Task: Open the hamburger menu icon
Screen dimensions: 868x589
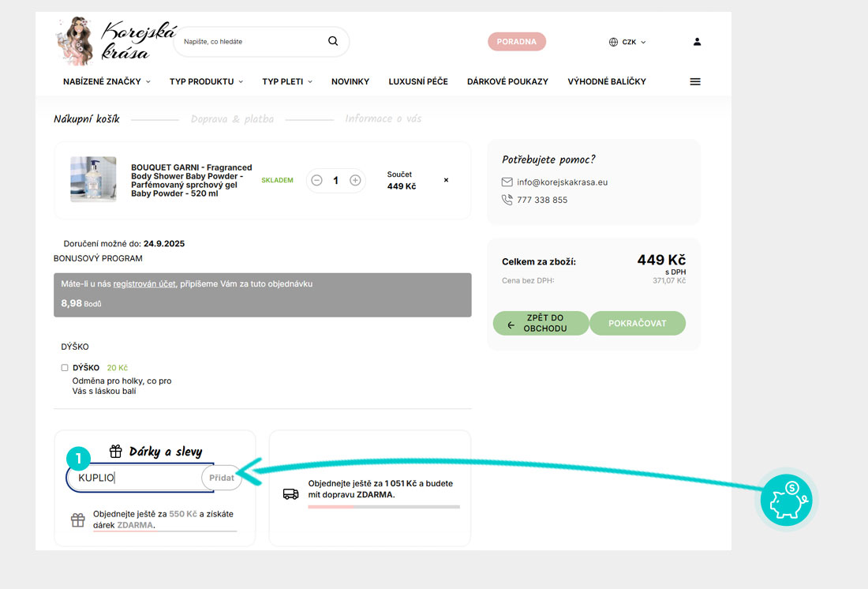Action: [x=695, y=81]
